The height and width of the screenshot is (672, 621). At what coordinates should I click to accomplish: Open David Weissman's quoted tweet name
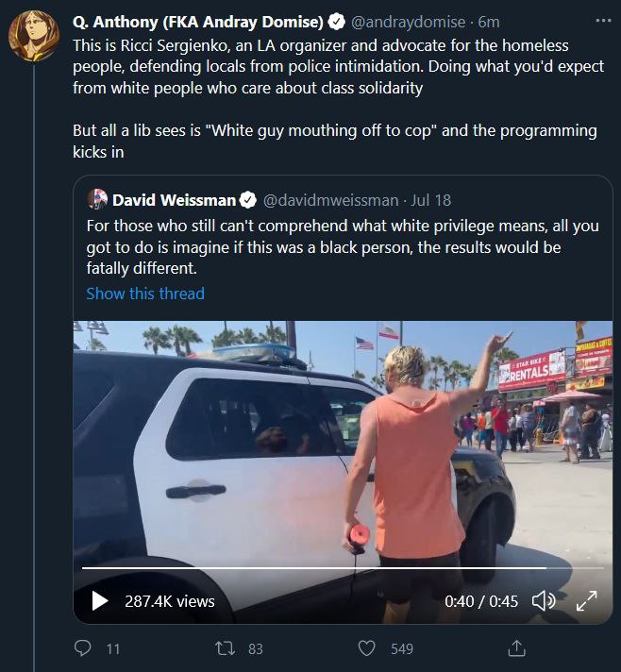pos(176,199)
